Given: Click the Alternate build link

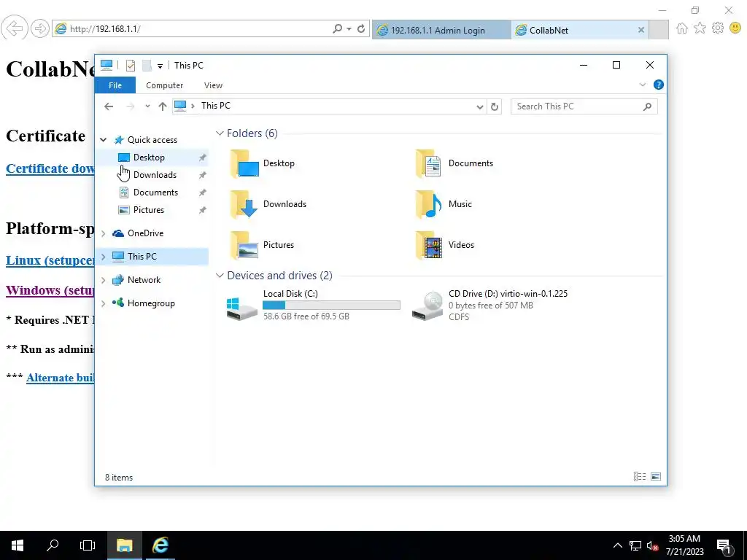Looking at the screenshot, I should tap(60, 378).
